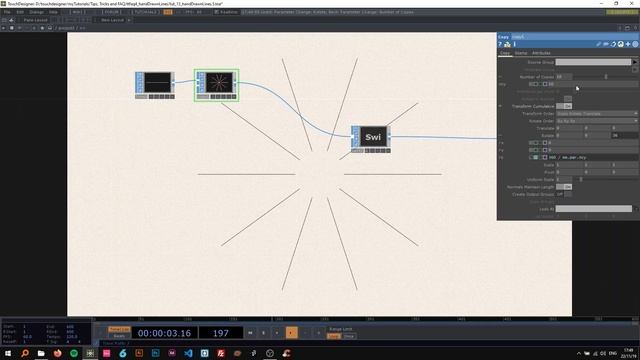Open Wiki link in top bar
The height and width of the screenshot is (360, 640).
79,12
